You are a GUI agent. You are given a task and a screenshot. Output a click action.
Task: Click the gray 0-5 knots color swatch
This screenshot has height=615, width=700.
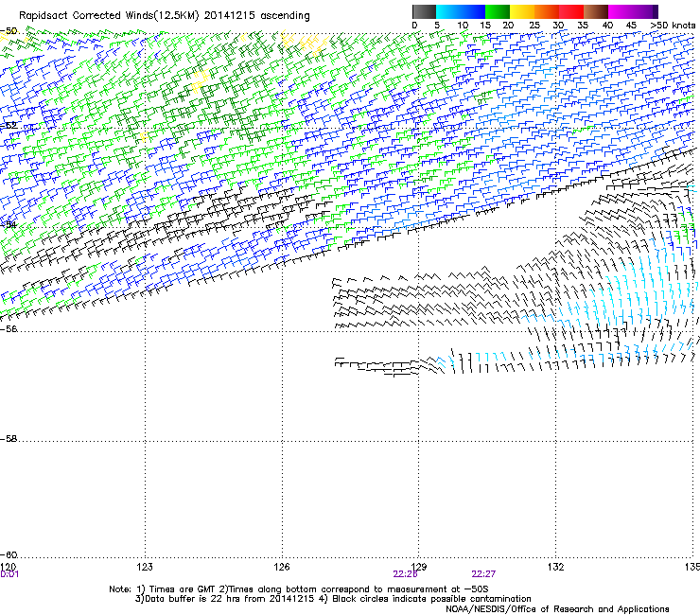tap(424, 11)
